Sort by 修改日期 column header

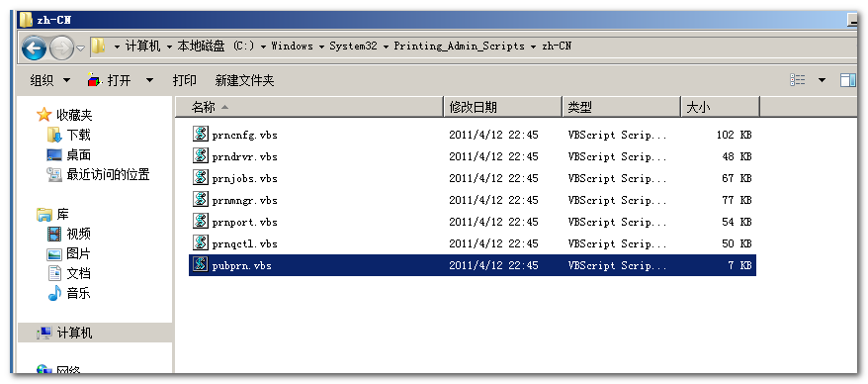click(503, 107)
